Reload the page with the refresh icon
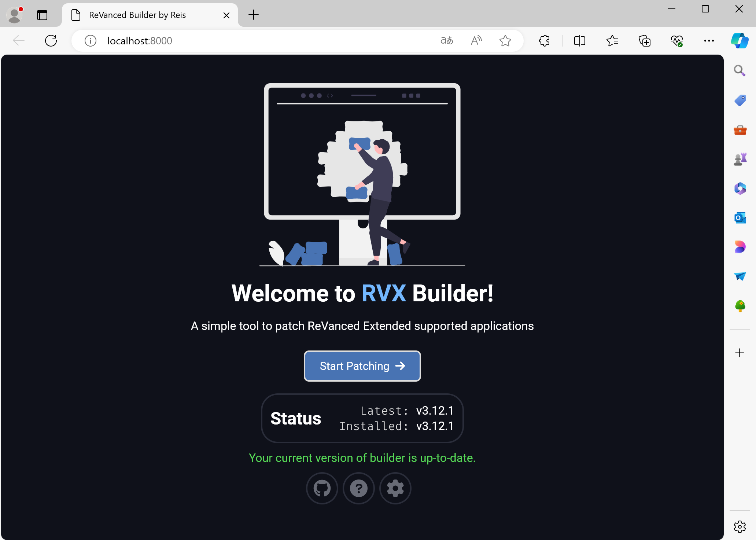Image resolution: width=756 pixels, height=540 pixels. click(51, 41)
